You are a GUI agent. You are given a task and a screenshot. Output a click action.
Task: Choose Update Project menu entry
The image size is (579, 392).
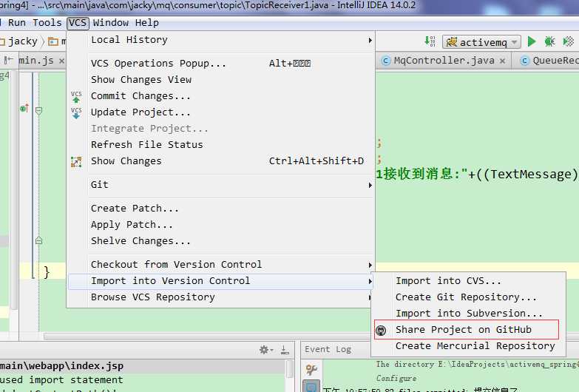222,112
